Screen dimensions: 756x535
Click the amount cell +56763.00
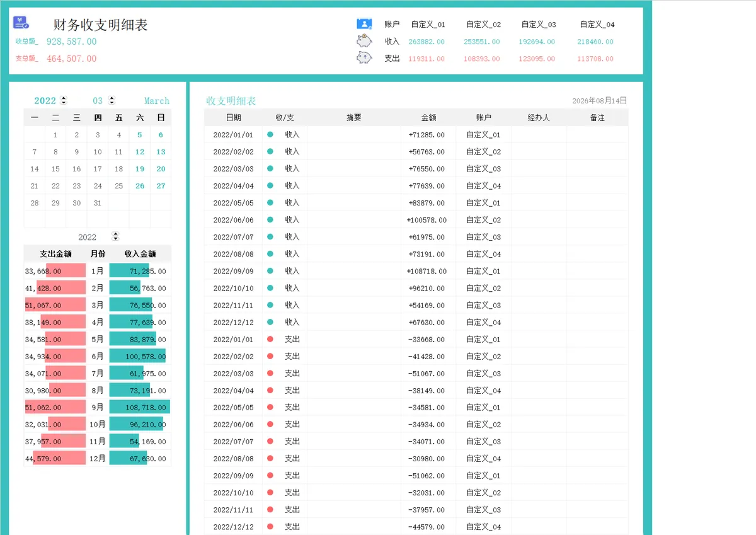tap(428, 152)
